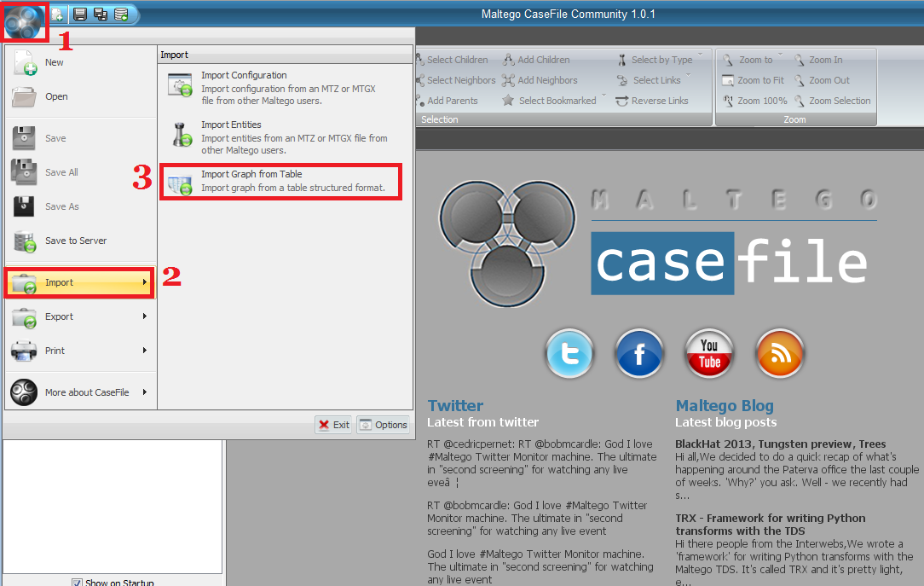Select Save in the application menu
The width and height of the screenshot is (924, 586).
point(80,138)
